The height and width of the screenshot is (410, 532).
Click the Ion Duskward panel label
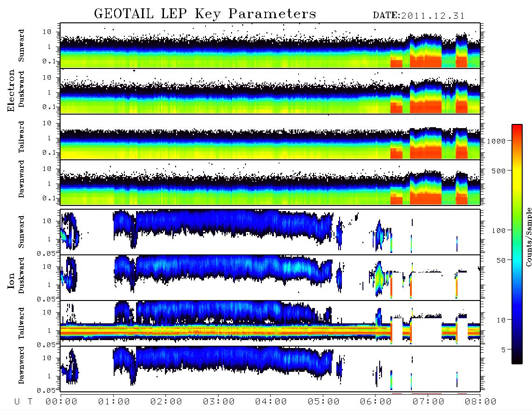point(21,275)
